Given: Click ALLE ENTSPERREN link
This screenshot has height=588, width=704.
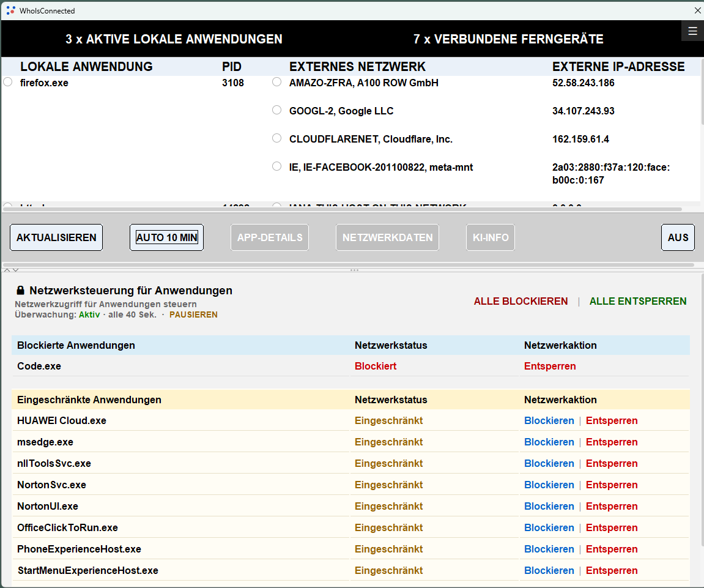Looking at the screenshot, I should tap(637, 301).
